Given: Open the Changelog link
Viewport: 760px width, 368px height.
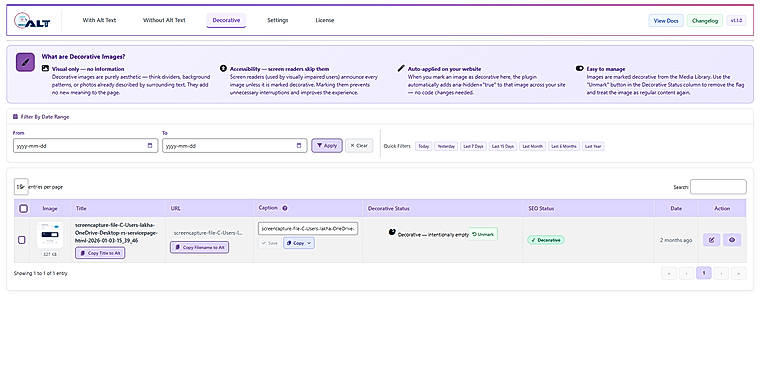Looking at the screenshot, I should coord(705,20).
